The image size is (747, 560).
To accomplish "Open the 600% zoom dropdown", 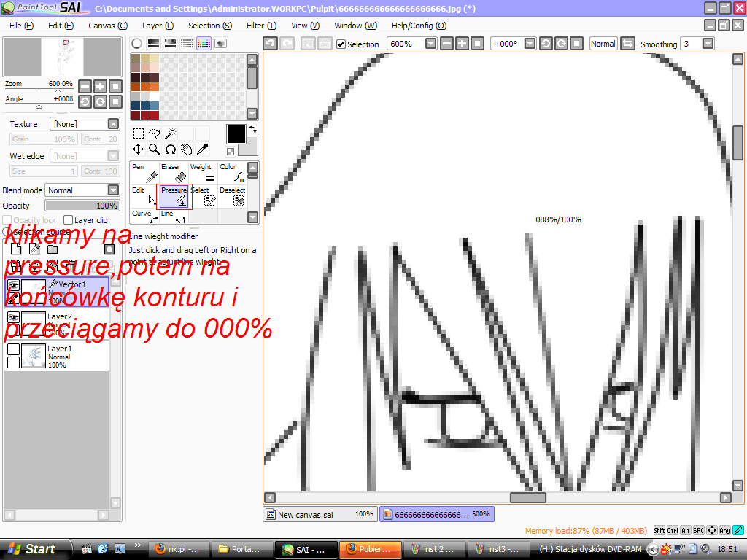I will pos(430,44).
